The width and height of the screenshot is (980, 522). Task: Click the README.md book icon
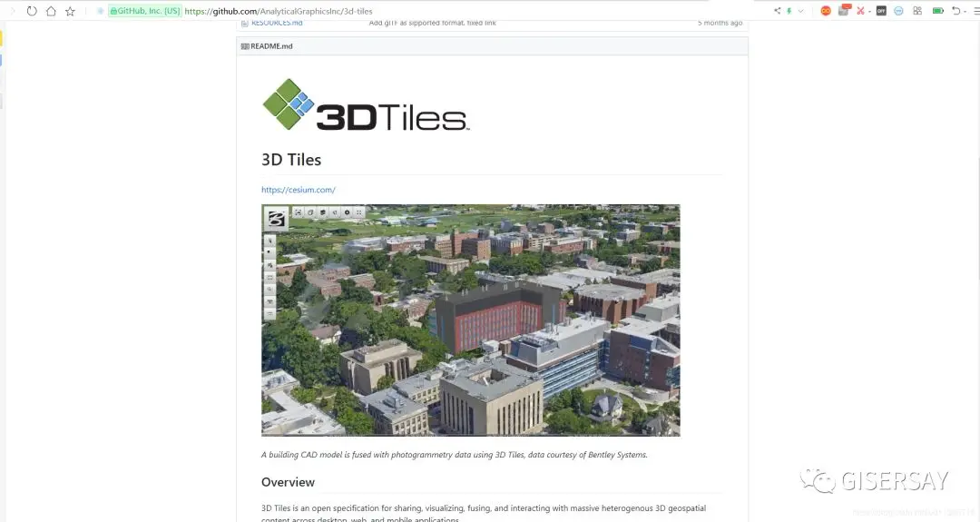coord(245,46)
